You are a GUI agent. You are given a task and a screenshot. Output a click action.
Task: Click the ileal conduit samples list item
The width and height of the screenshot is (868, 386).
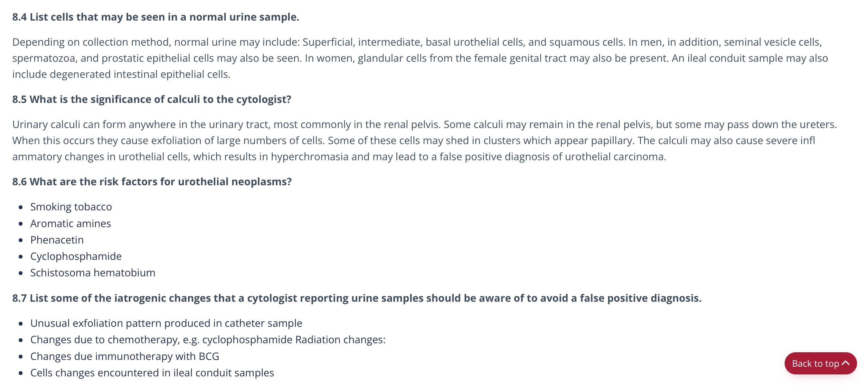pyautogui.click(x=152, y=373)
